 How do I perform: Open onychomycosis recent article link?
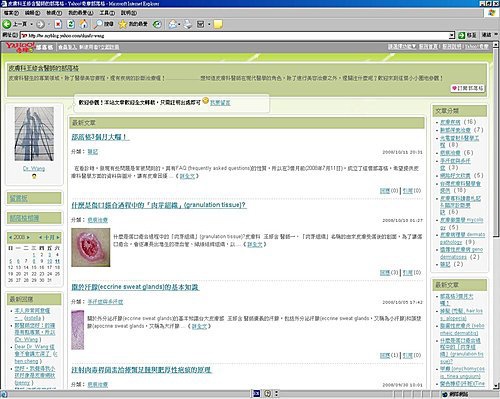[x=462, y=372]
